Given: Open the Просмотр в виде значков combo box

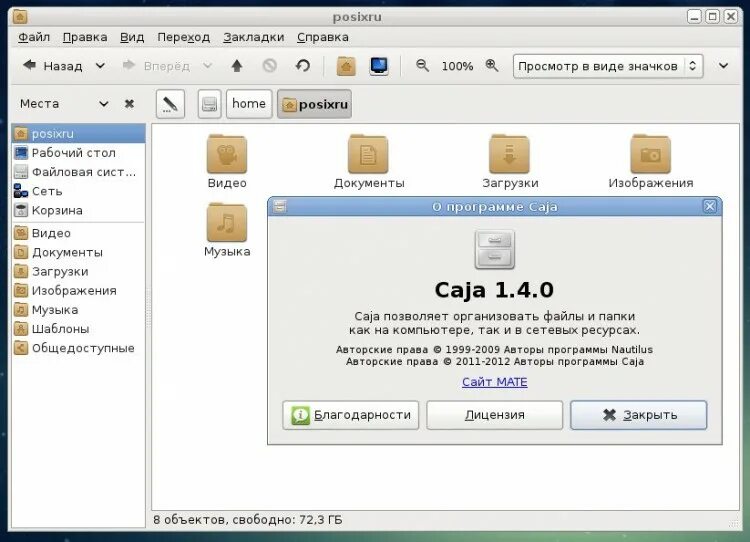Looking at the screenshot, I should 608,66.
